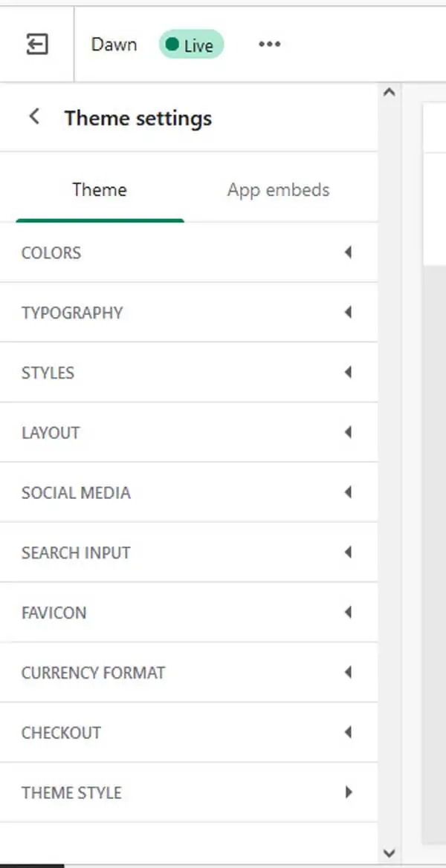The width and height of the screenshot is (446, 868).
Task: Click the sidebar vertical scrollbar track
Action: click(x=388, y=475)
